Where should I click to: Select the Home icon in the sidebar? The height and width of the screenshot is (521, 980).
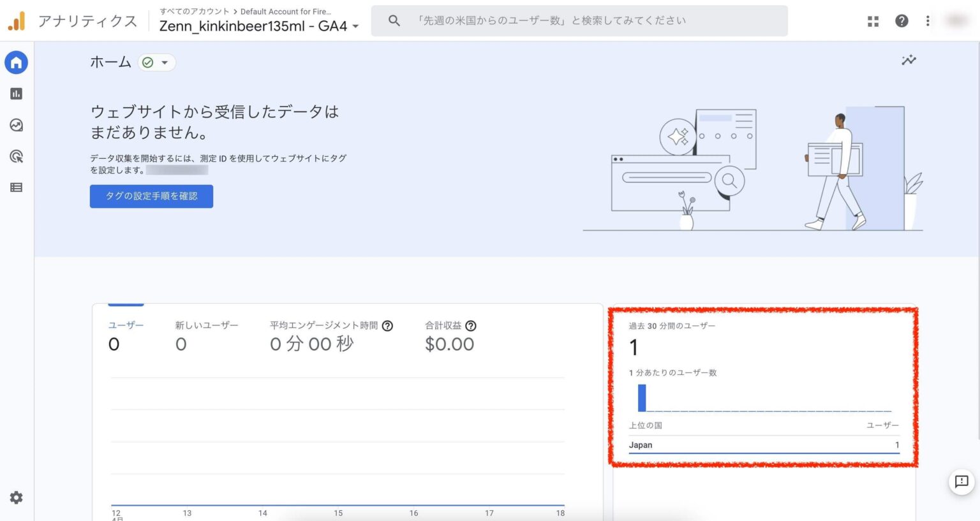16,62
